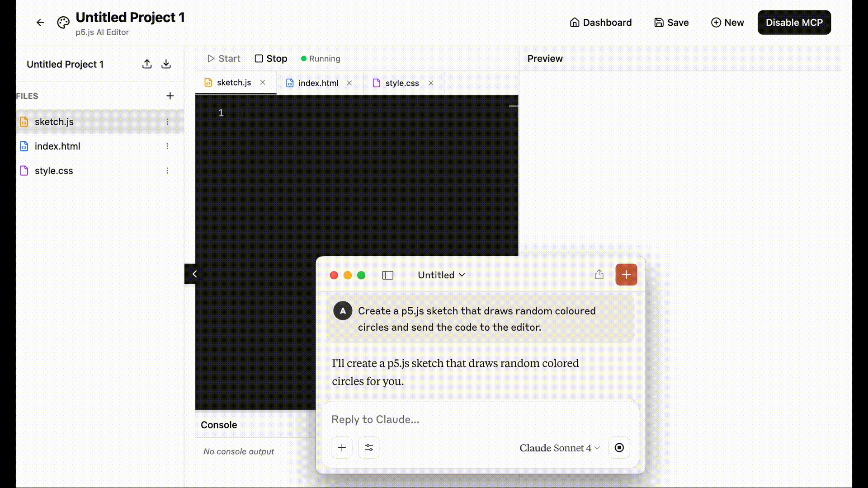Viewport: 868px width, 488px height.
Task: Click the Untitled Project 1 title heading
Action: [x=130, y=18]
